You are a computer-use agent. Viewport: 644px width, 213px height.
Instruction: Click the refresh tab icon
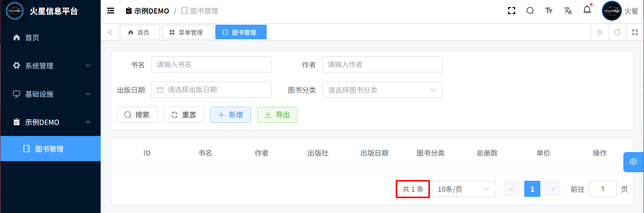[x=617, y=32]
